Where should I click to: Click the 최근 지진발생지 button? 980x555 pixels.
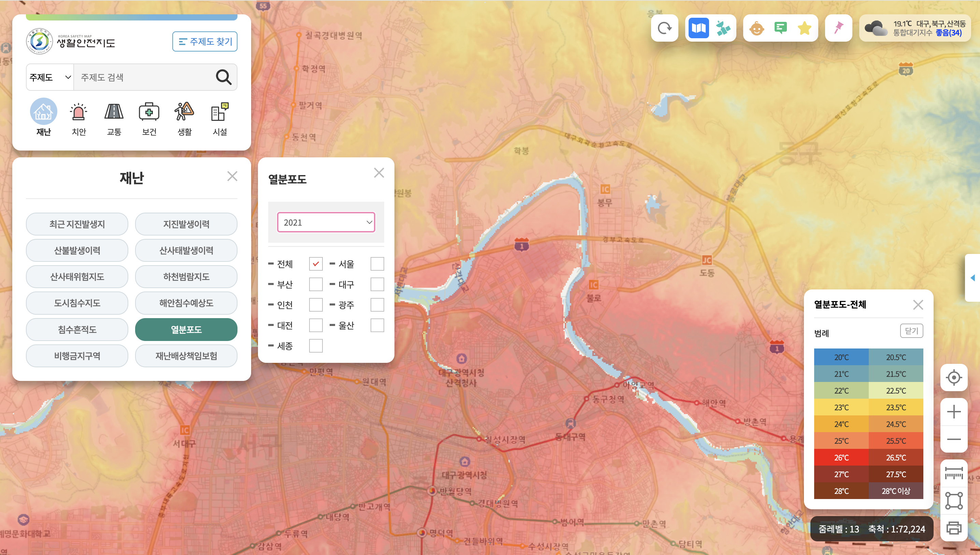pos(77,224)
